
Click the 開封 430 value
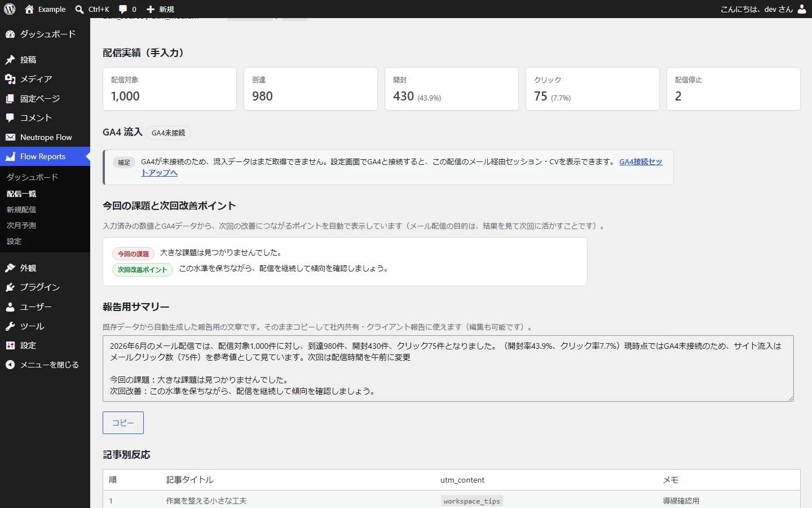404,97
